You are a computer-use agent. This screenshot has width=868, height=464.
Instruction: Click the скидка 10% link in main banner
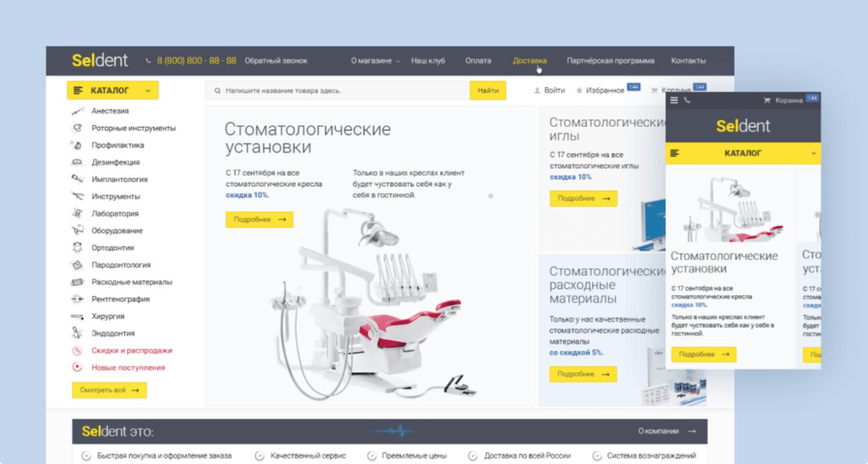[x=247, y=195]
